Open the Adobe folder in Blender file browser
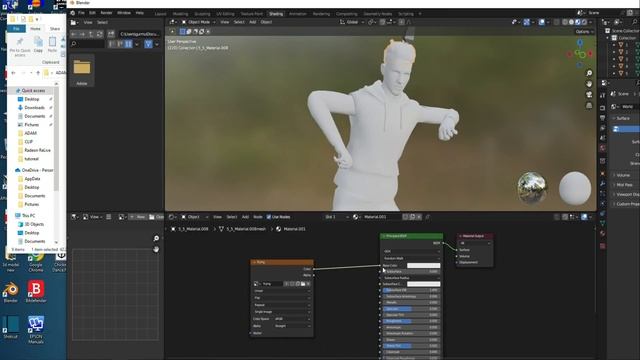640x360 pixels. (x=82, y=70)
